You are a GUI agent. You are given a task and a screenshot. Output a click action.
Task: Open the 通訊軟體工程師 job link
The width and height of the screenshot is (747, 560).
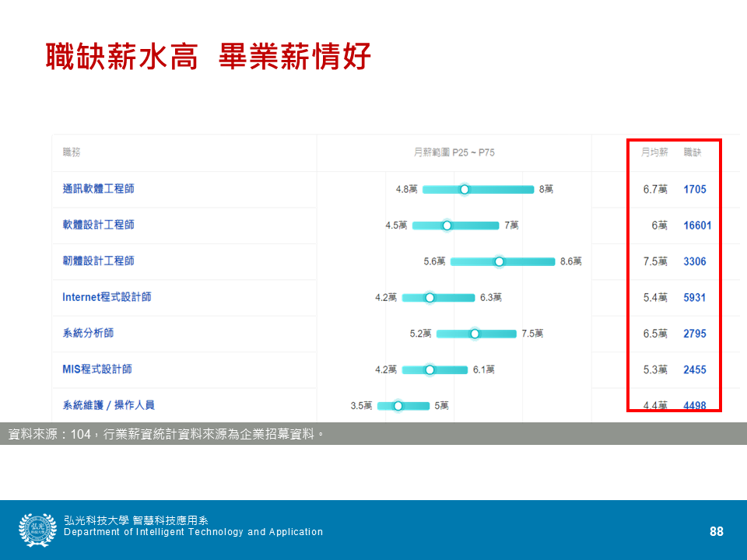pyautogui.click(x=98, y=189)
